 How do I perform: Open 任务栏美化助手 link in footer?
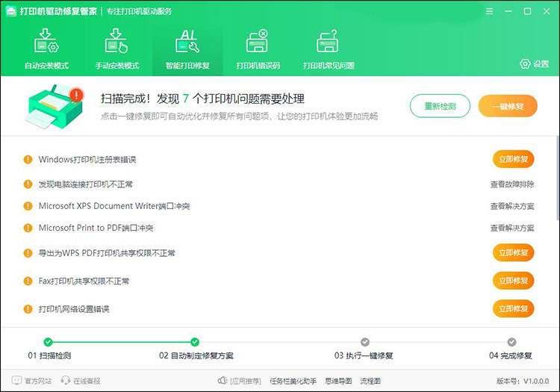(291, 381)
